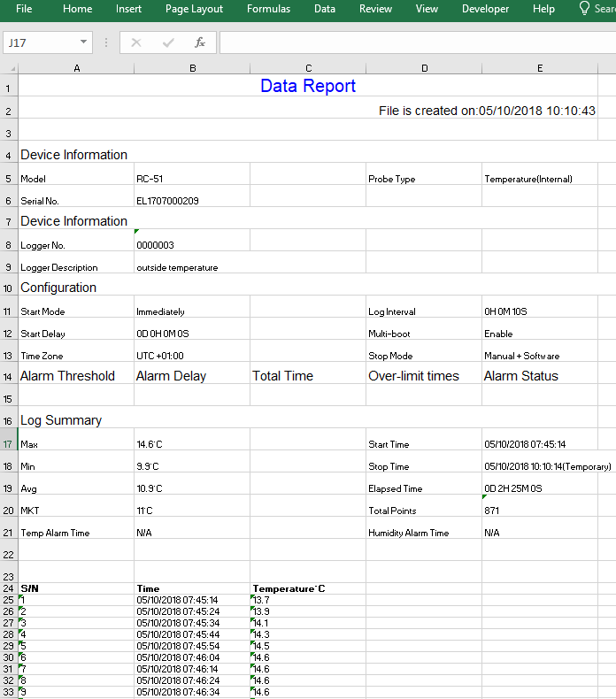The width and height of the screenshot is (616, 699).
Task: Go to the View tab
Action: [427, 9]
